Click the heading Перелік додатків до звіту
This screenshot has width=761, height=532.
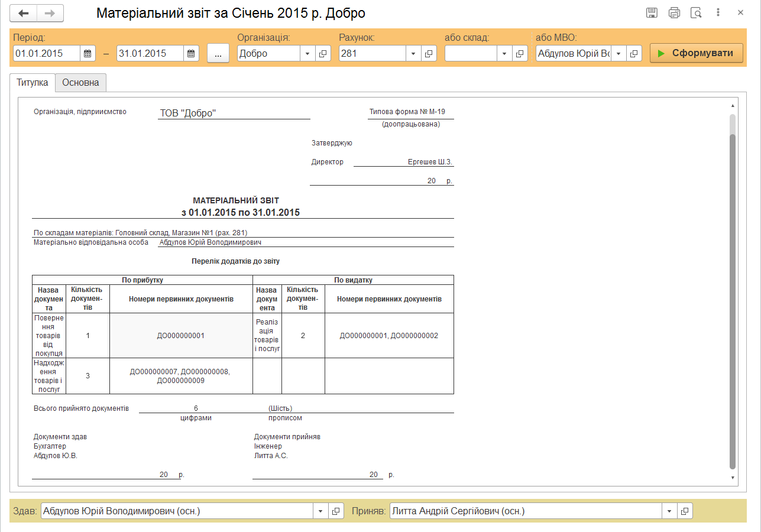tap(235, 261)
